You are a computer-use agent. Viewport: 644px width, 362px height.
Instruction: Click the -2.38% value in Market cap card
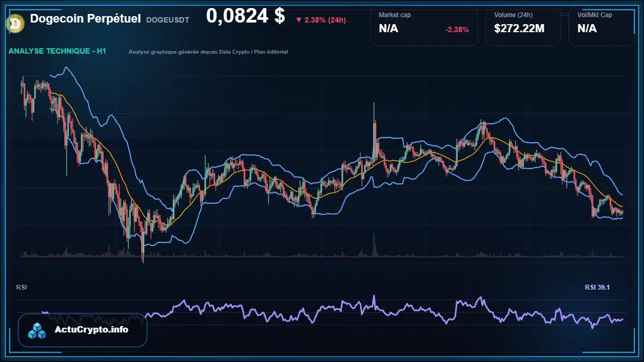457,29
